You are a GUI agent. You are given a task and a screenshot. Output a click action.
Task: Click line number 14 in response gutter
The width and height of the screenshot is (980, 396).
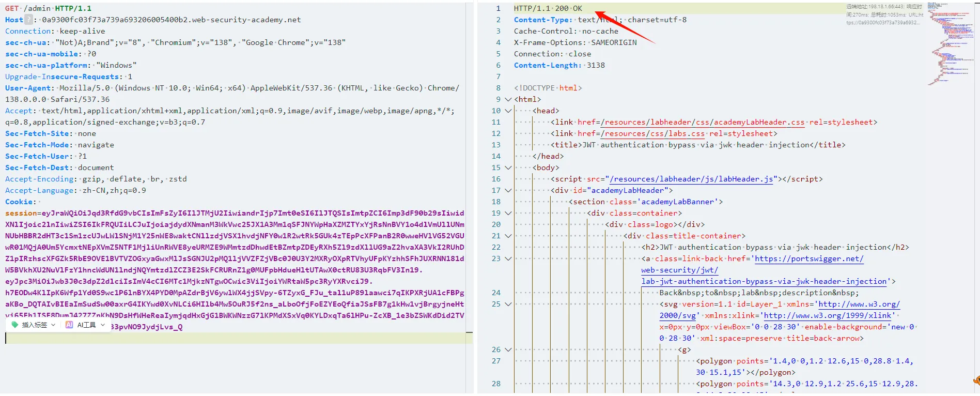point(496,156)
